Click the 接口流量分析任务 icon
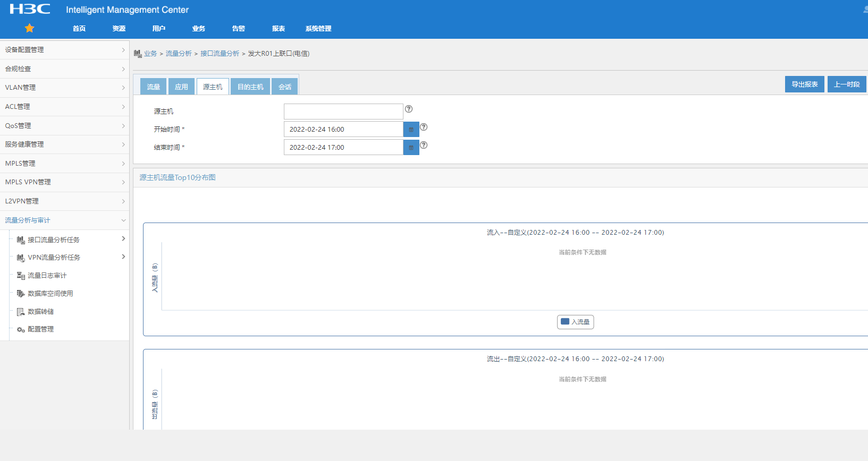 point(21,240)
